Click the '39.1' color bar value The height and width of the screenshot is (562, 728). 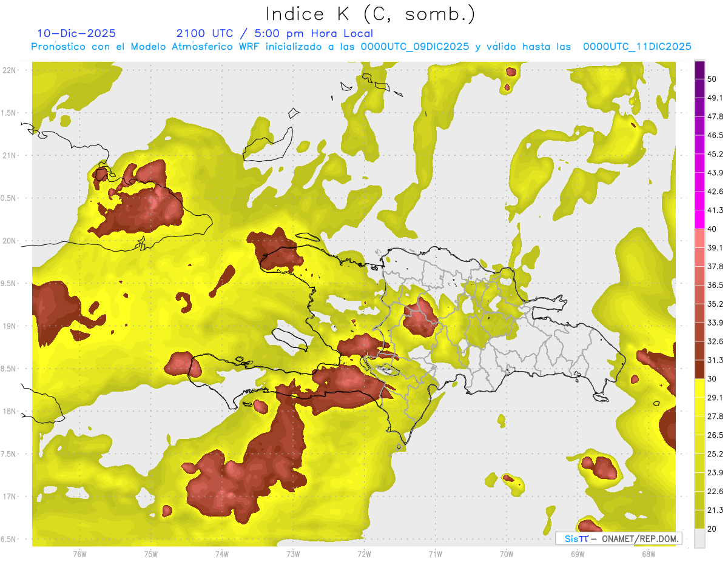click(x=715, y=247)
